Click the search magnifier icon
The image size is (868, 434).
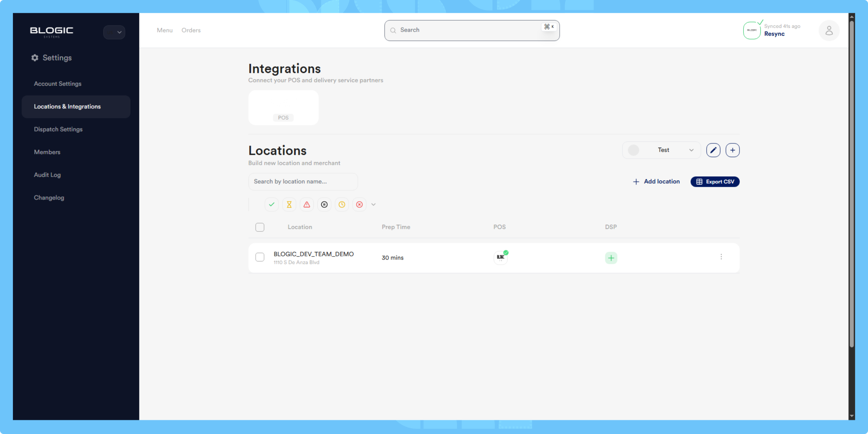393,30
